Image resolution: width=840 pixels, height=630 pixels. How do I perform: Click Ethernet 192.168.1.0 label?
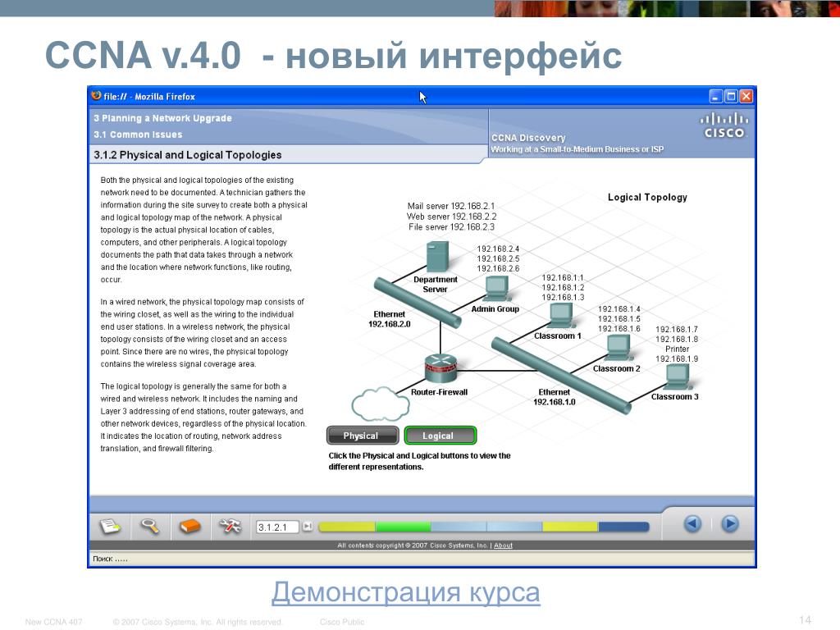click(x=555, y=397)
